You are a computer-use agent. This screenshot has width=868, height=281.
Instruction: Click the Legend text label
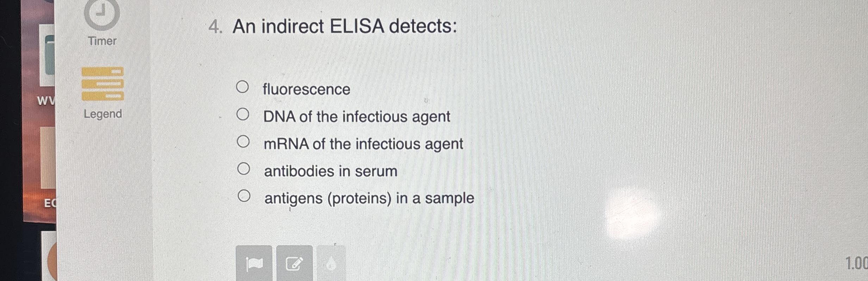103,114
